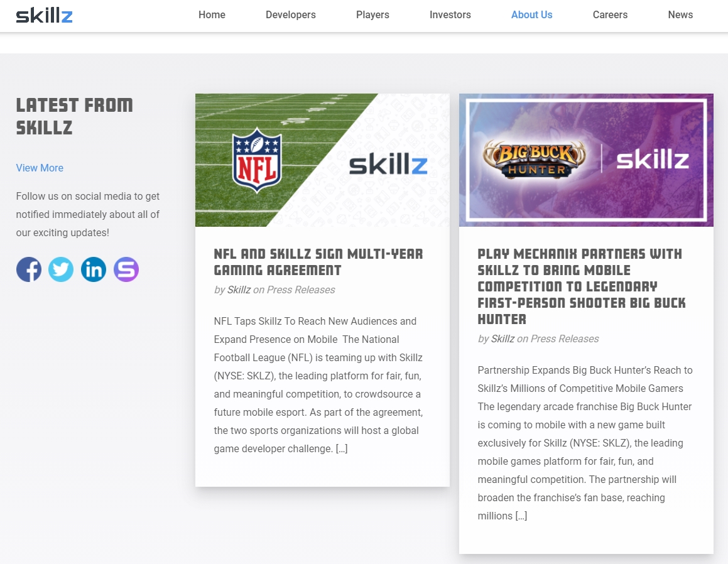The width and height of the screenshot is (728, 564).
Task: Open the NFL and Skillz multi-year agreement headline
Action: 318,262
